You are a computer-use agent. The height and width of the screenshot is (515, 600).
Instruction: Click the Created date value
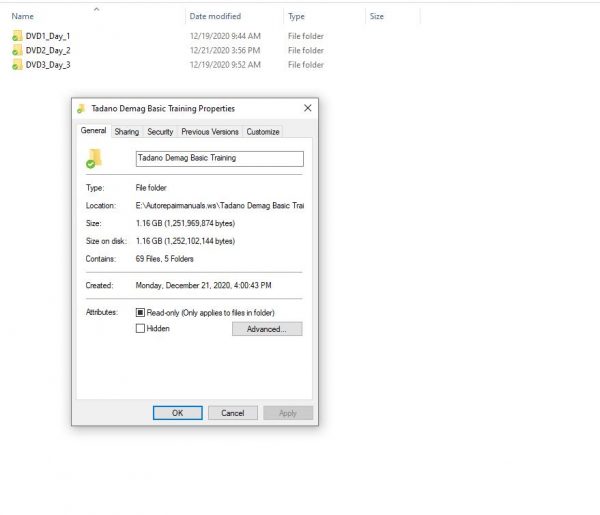pyautogui.click(x=203, y=285)
